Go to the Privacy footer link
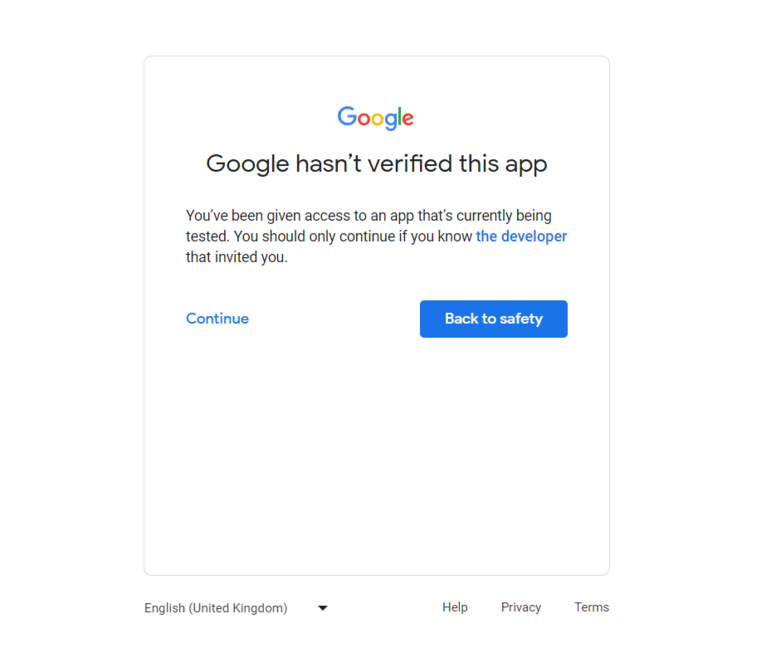 tap(521, 607)
